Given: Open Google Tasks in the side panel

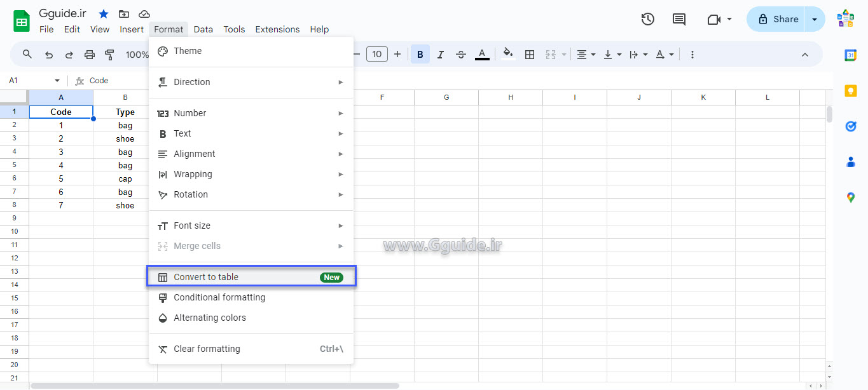Looking at the screenshot, I should (851, 126).
